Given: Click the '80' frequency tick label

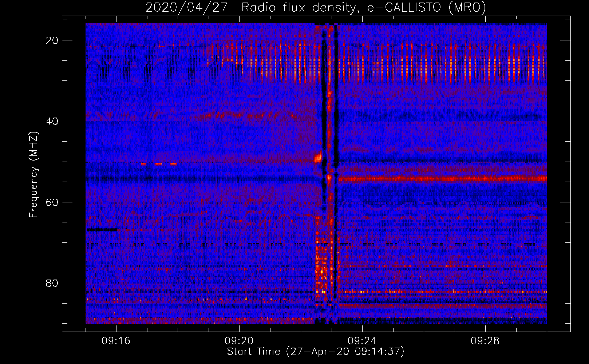Looking at the screenshot, I should (x=52, y=283).
